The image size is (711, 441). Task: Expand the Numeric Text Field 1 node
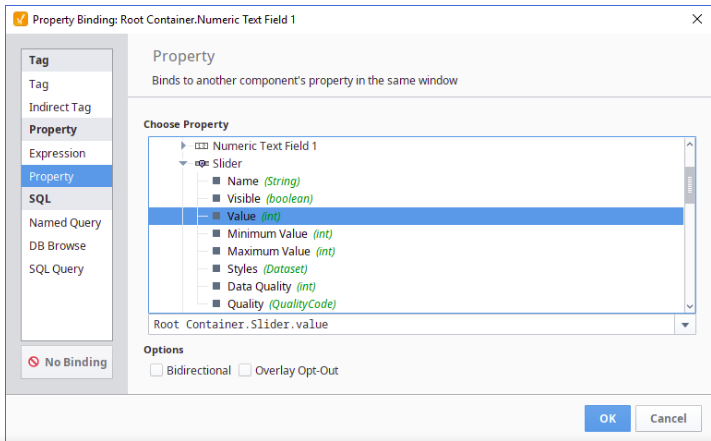coord(184,146)
